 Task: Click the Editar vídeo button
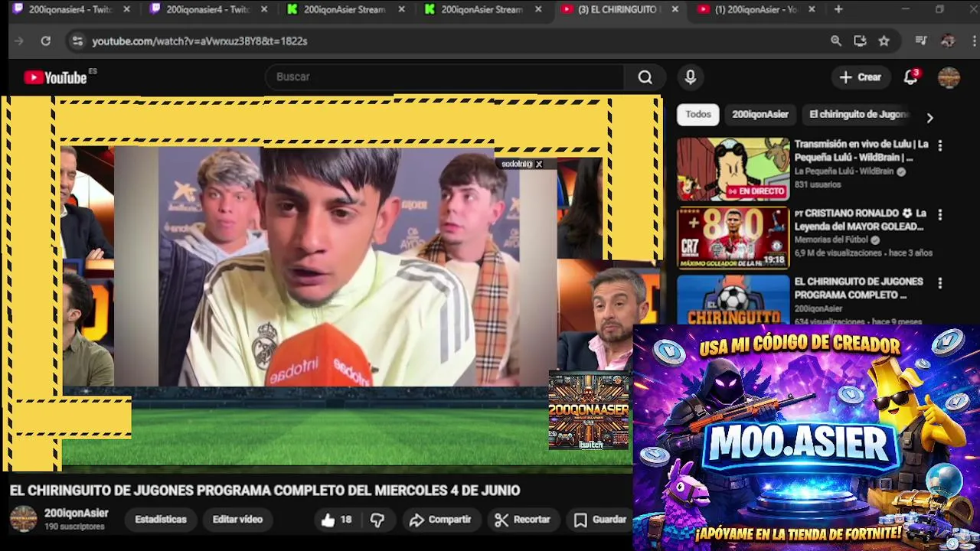coord(237,520)
